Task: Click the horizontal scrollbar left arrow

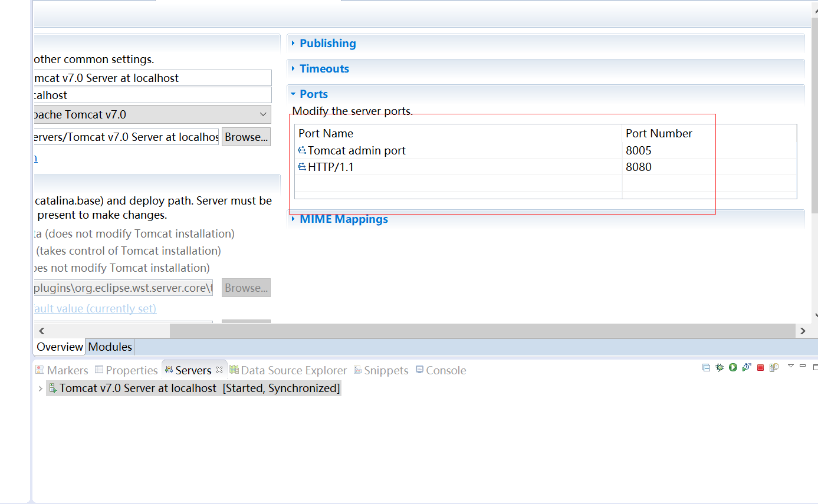Action: coord(41,331)
